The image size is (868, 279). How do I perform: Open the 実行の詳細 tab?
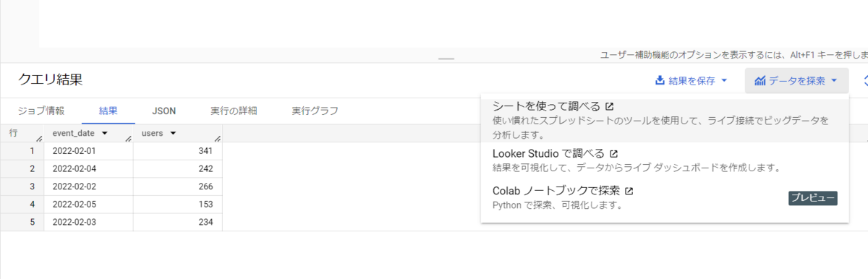tap(234, 111)
